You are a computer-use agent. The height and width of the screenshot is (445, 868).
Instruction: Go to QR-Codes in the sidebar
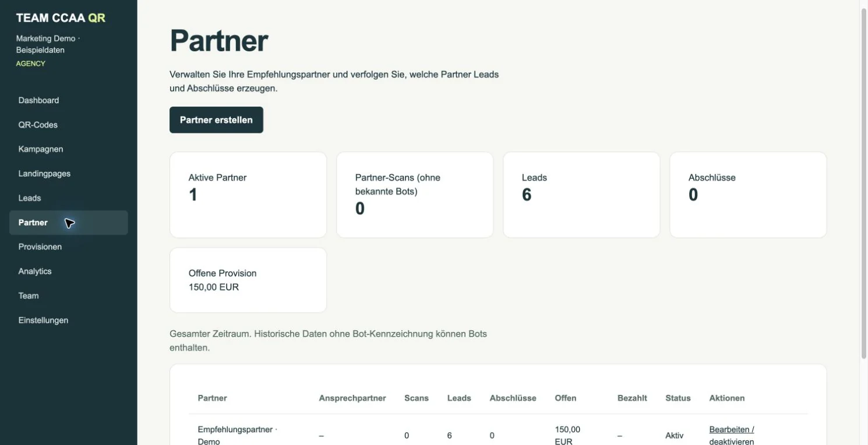point(68,125)
